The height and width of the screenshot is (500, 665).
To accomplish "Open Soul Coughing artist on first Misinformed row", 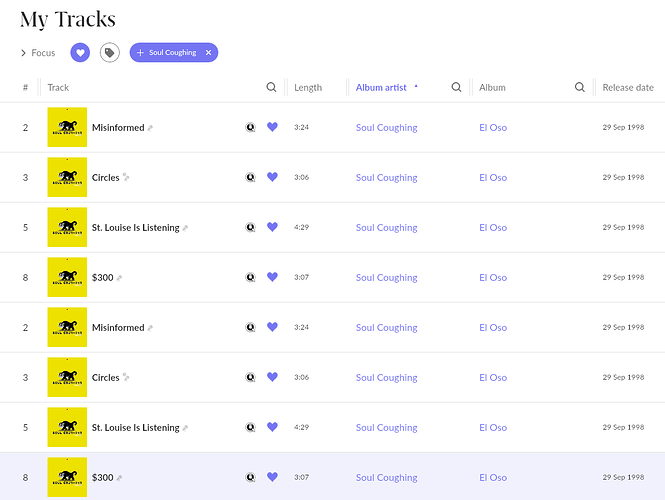I will pos(386,128).
